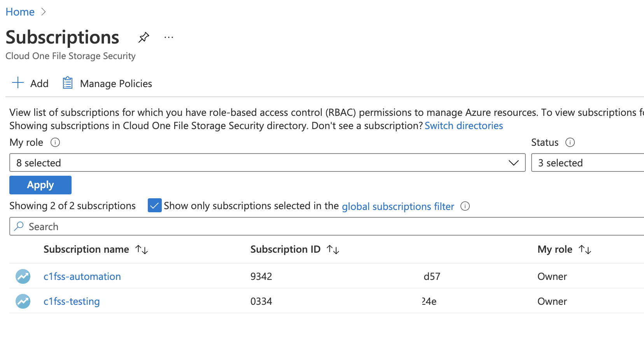Click the plus Add icon

[18, 83]
